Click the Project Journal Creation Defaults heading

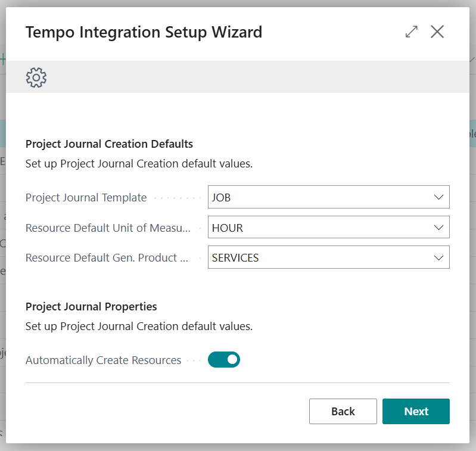109,144
